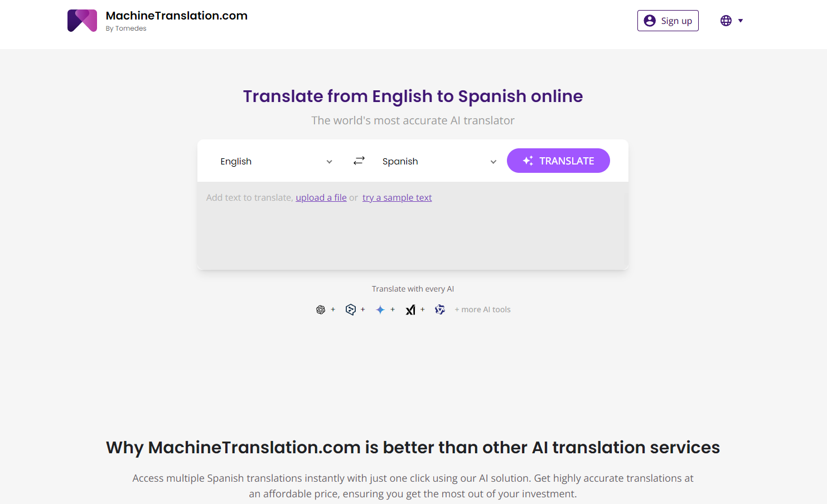Click the OpenAI ChatGPT logo icon
The image size is (827, 504).
click(321, 309)
